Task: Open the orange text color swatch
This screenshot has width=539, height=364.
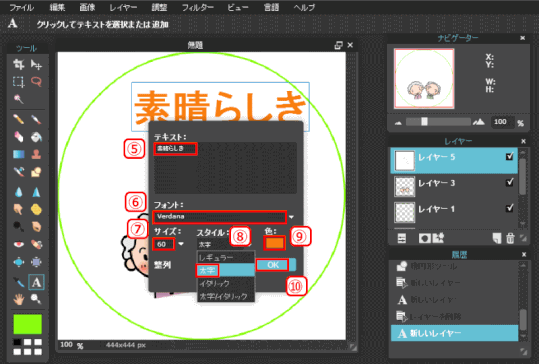Action: [x=274, y=243]
